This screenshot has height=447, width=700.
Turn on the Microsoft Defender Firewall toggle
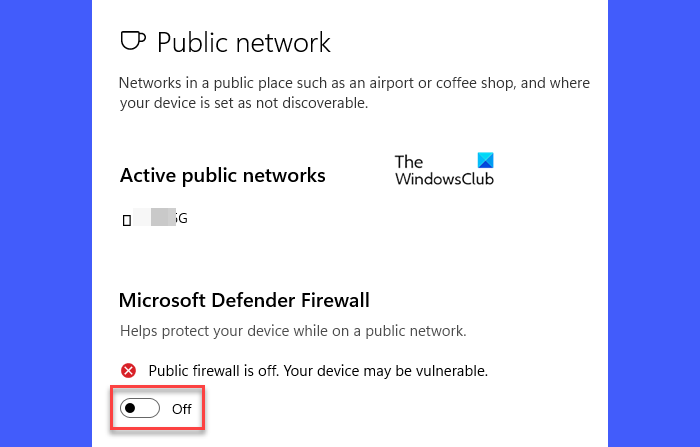140,408
